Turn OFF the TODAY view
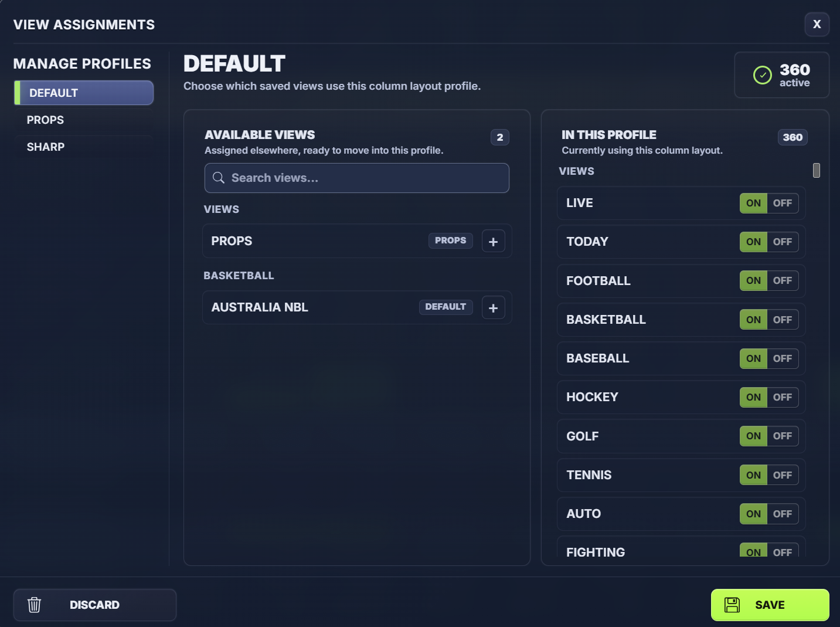The image size is (840, 627). coord(783,242)
